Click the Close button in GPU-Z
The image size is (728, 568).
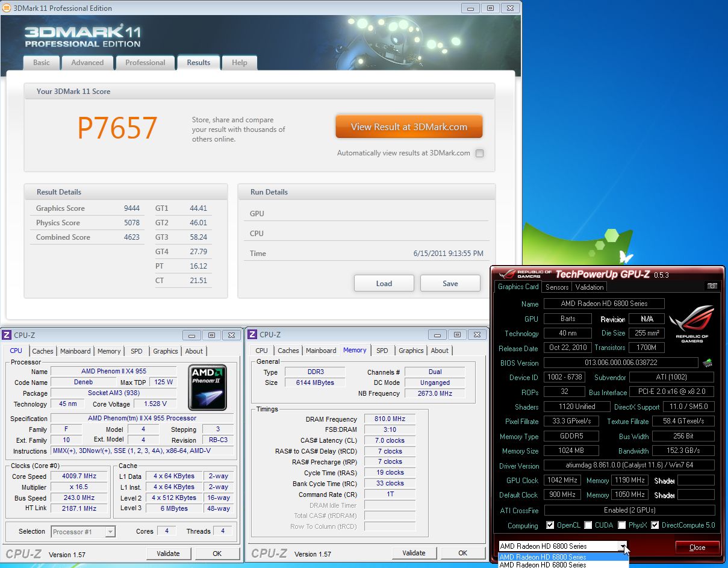[x=697, y=548]
